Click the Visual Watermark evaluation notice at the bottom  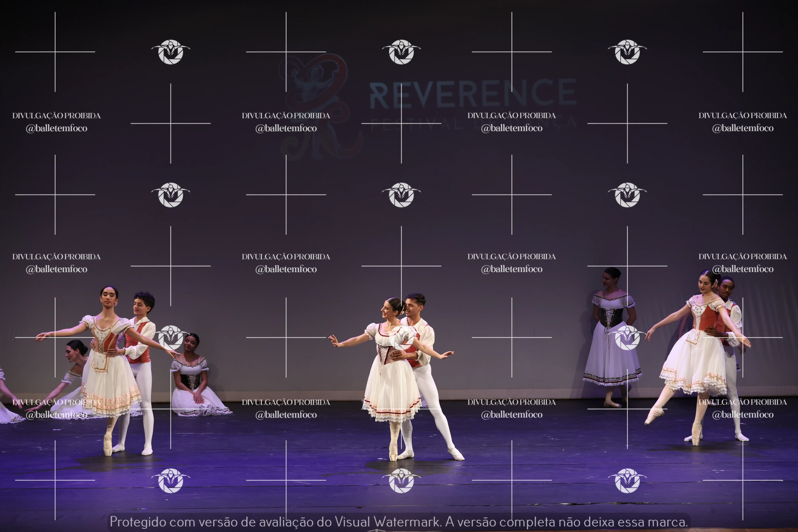pyautogui.click(x=399, y=522)
